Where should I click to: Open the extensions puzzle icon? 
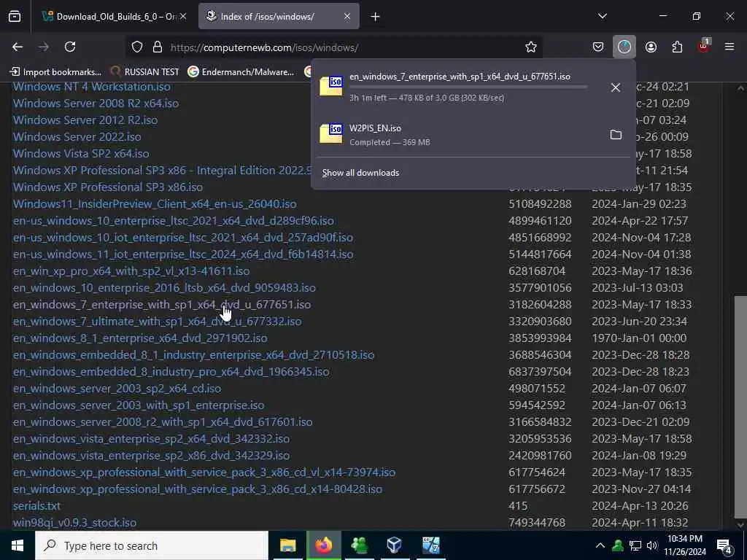677,47
